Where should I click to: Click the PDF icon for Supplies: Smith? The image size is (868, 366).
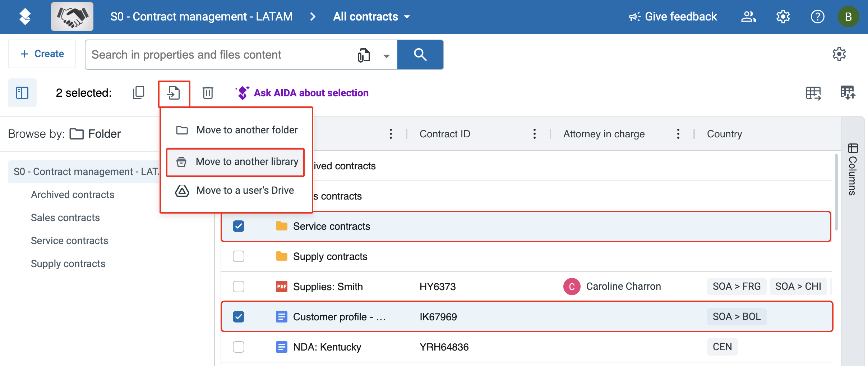tap(282, 287)
